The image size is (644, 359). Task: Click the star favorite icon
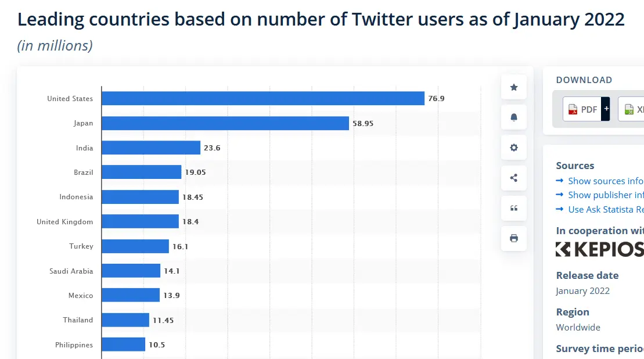pos(513,87)
